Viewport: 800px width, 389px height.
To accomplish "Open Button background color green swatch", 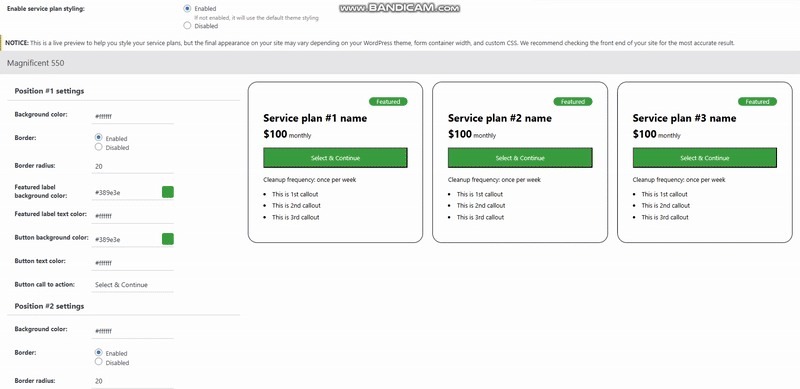I will (x=168, y=239).
